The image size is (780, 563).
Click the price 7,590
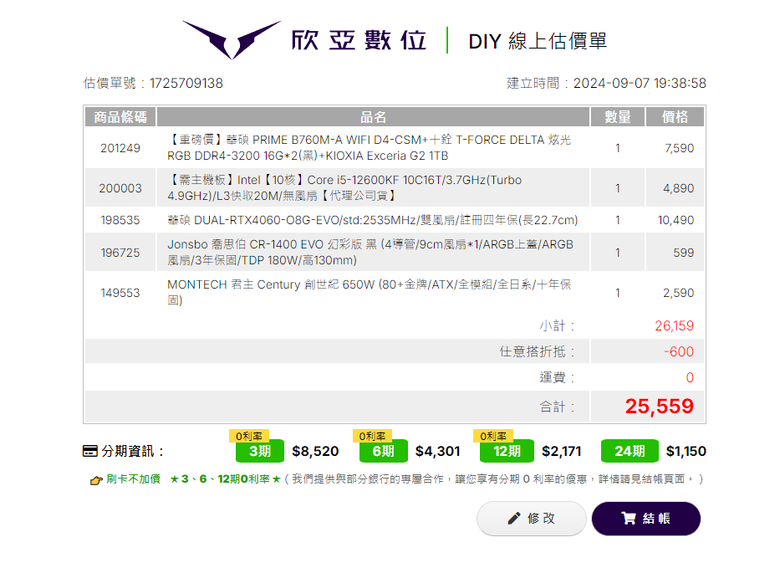[679, 148]
